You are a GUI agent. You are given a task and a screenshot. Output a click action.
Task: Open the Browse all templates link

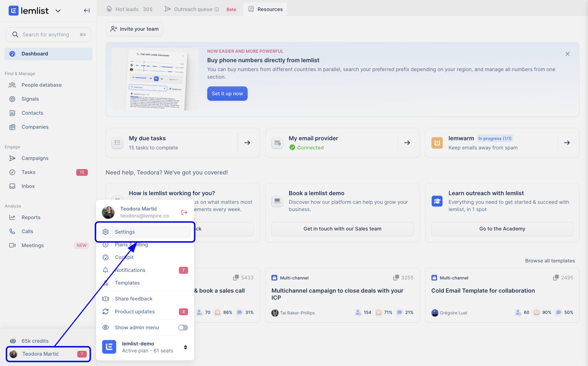[550, 261]
